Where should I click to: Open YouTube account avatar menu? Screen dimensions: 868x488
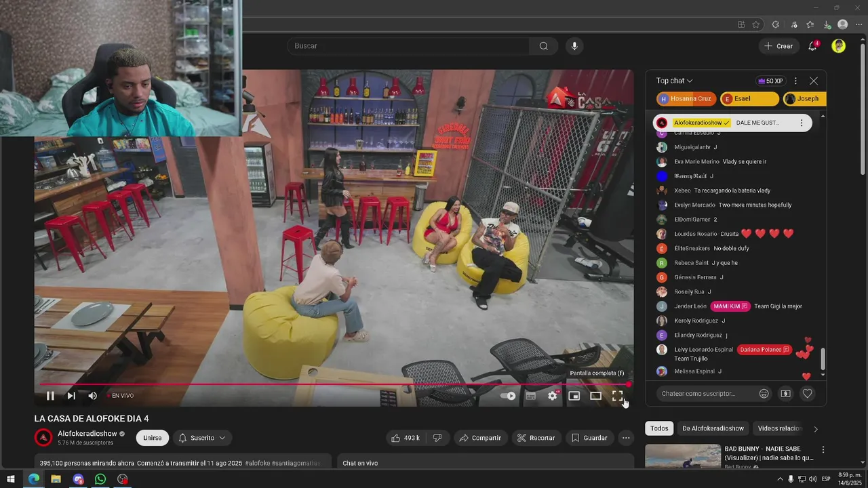click(839, 46)
